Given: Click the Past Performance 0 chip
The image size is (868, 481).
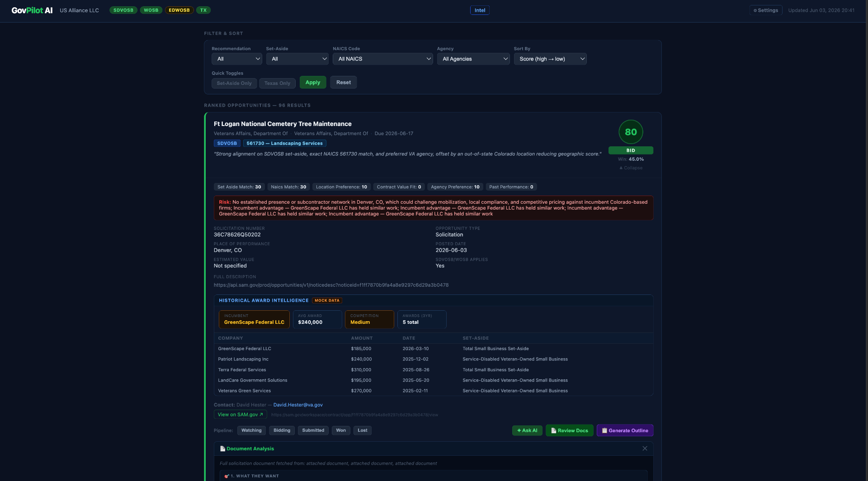Looking at the screenshot, I should (x=511, y=187).
